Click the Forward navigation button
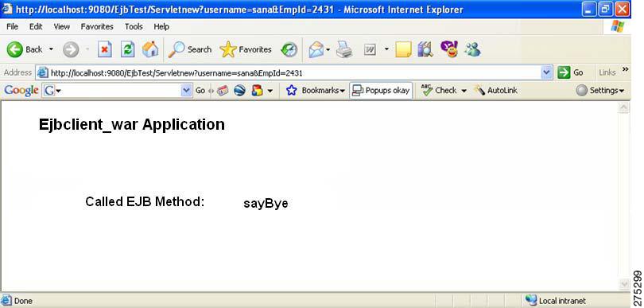The height and width of the screenshot is (308, 644). click(x=71, y=50)
